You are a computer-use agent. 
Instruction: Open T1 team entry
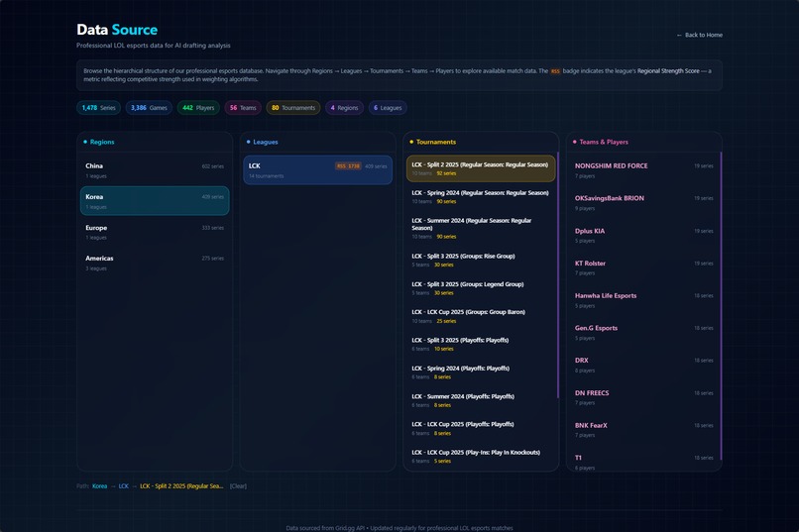(x=643, y=462)
